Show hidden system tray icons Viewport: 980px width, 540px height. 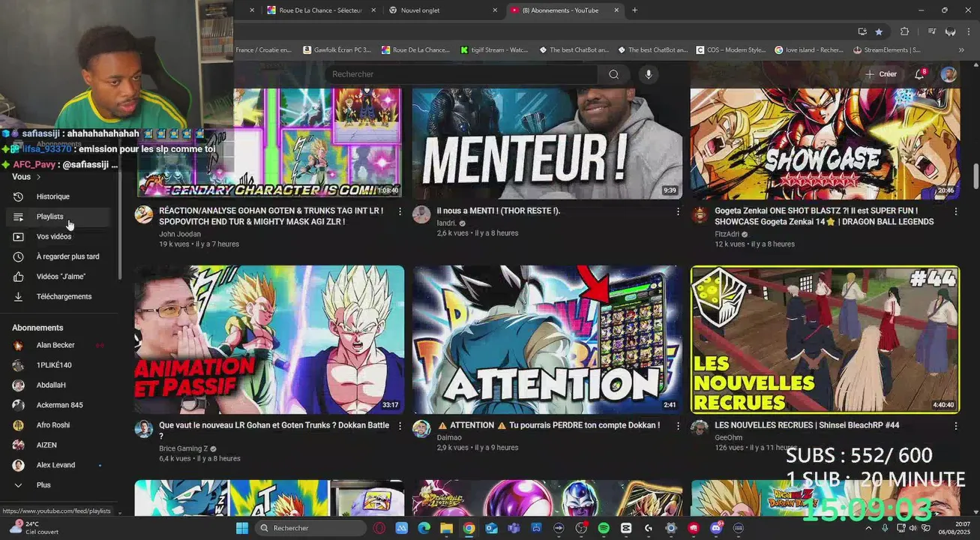pos(868,528)
